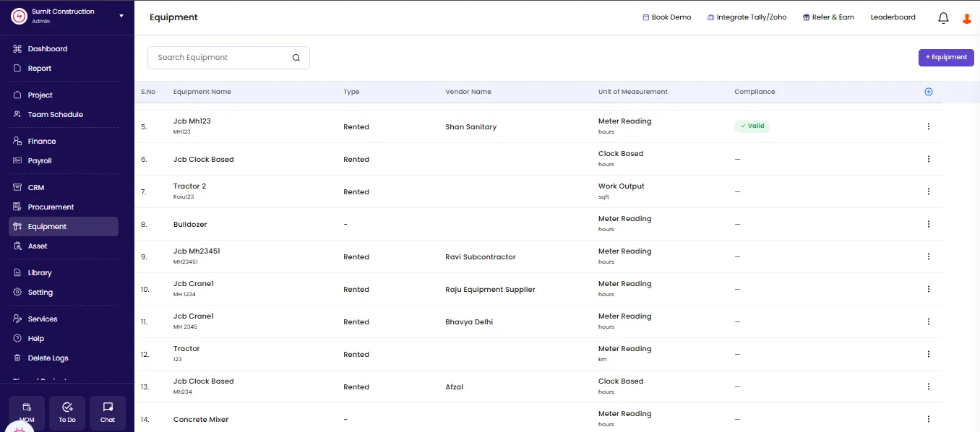980x432 pixels.
Task: Open row actions for Afzal row
Action: coord(929,386)
